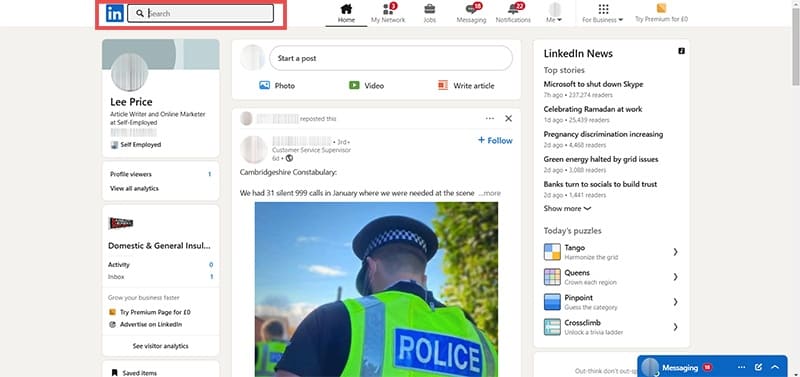Click the Tango puzzle icon

[552, 252]
